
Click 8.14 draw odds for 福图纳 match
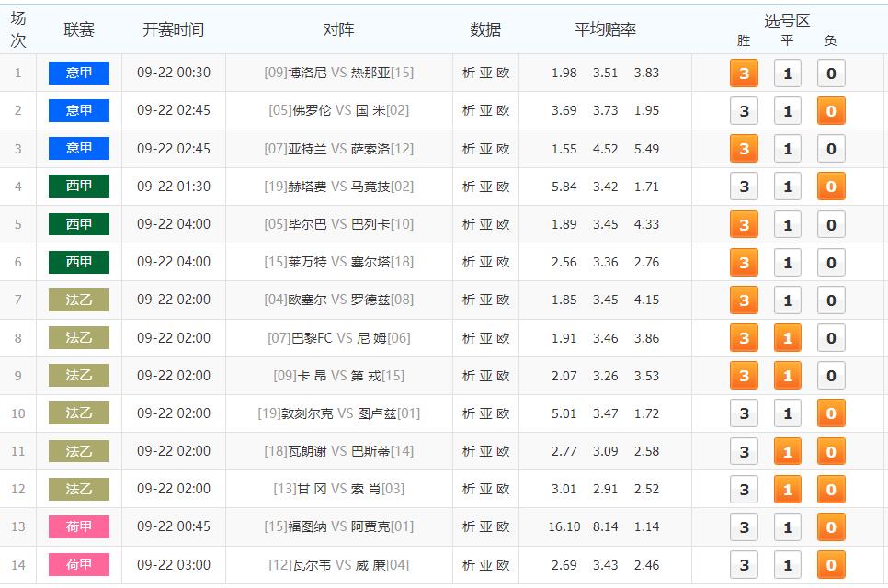pos(605,526)
